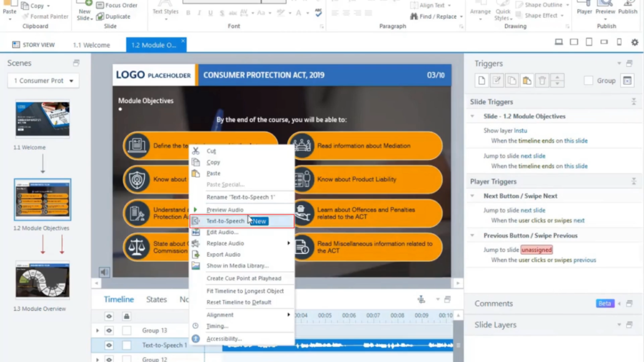
Task: Toggle lock box for Text-to-Speech 1 layer
Action: pyautogui.click(x=126, y=345)
